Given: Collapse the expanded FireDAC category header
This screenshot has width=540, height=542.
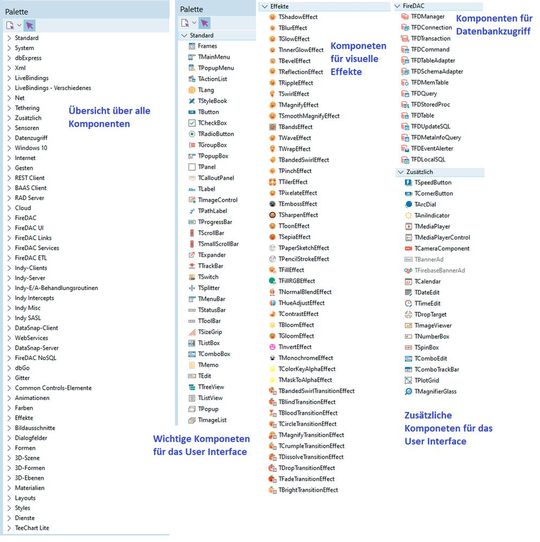Looking at the screenshot, I should [x=398, y=6].
